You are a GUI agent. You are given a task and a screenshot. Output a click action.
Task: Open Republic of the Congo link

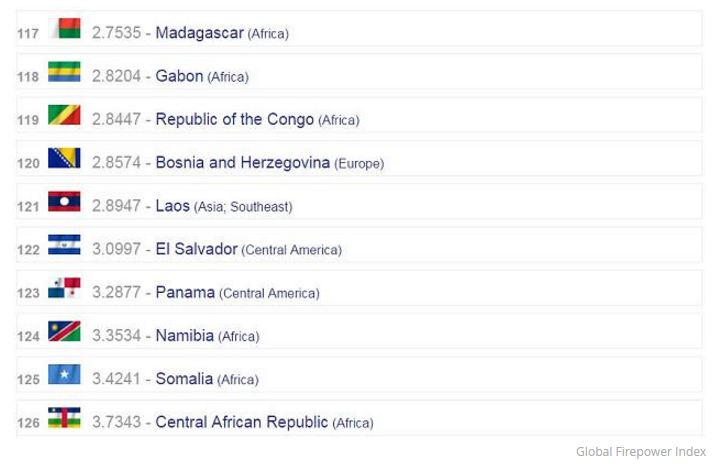pyautogui.click(x=234, y=119)
